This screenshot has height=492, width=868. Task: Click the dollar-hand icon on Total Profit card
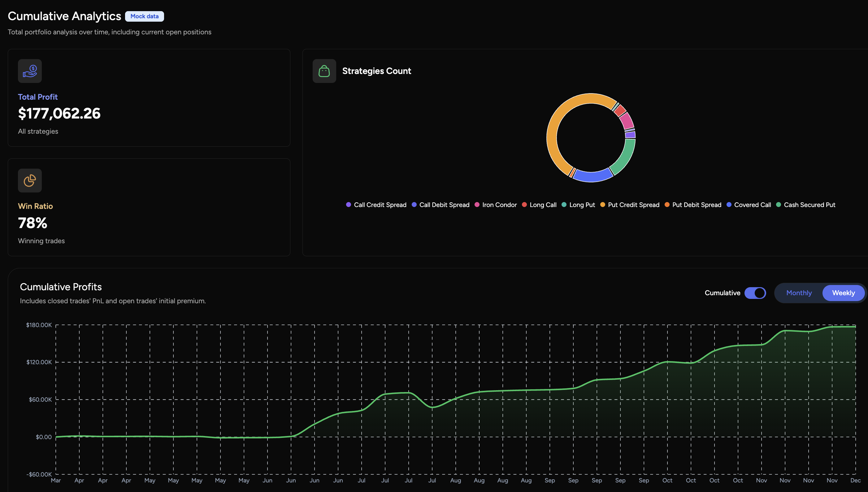pos(30,71)
